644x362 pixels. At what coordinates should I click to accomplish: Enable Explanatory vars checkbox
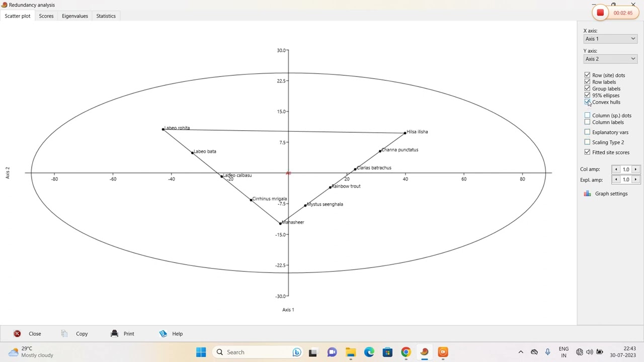tap(587, 132)
